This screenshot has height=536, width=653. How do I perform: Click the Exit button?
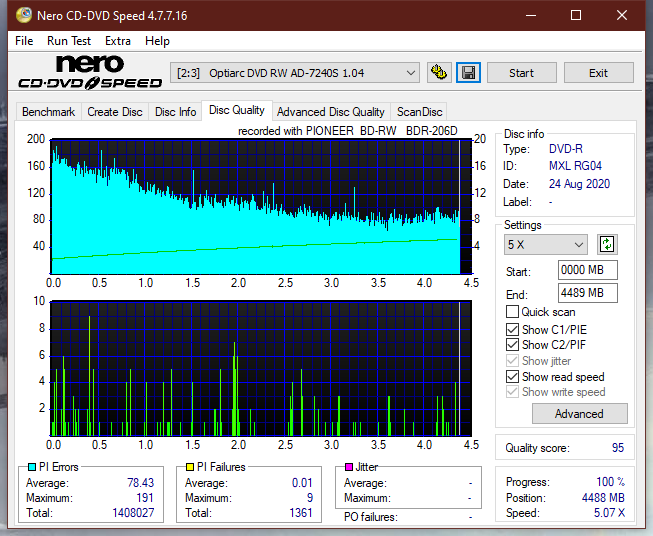click(x=598, y=73)
